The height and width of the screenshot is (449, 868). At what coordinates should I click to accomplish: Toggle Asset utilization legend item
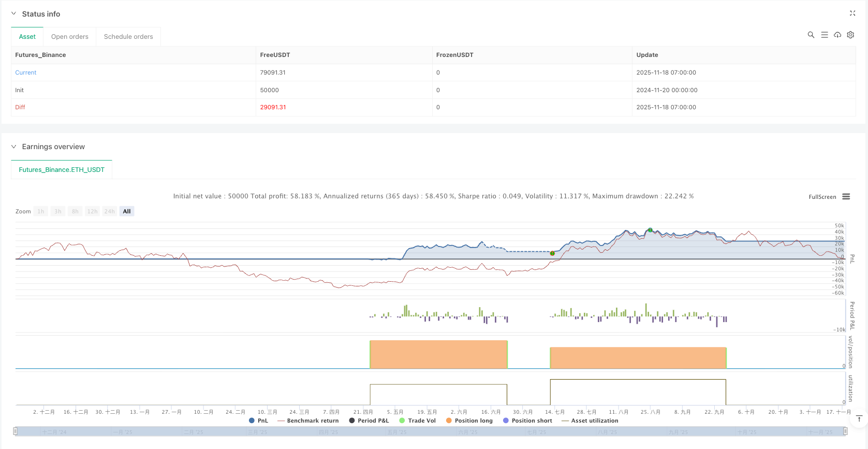590,421
